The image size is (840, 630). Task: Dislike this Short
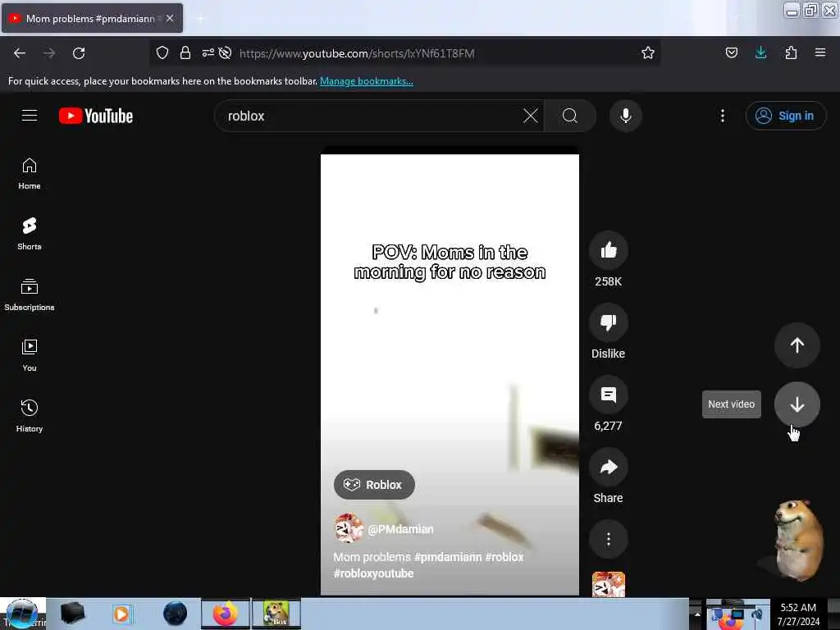click(608, 322)
